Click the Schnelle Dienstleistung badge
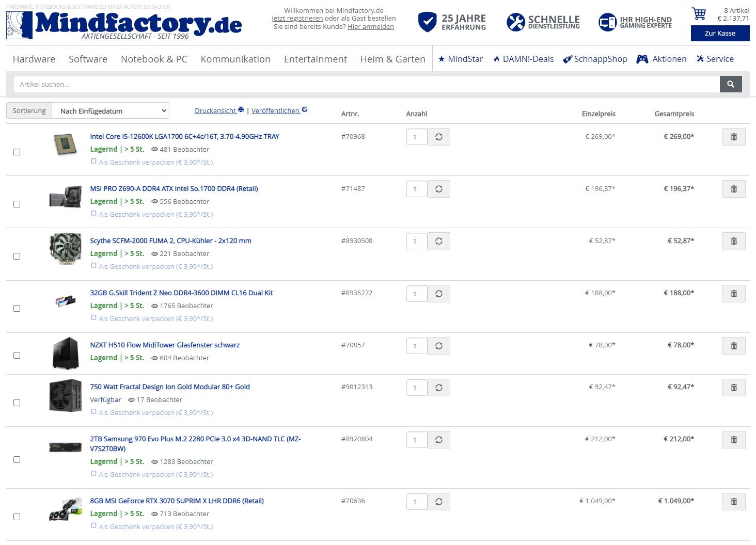The image size is (756, 545). pyautogui.click(x=543, y=22)
